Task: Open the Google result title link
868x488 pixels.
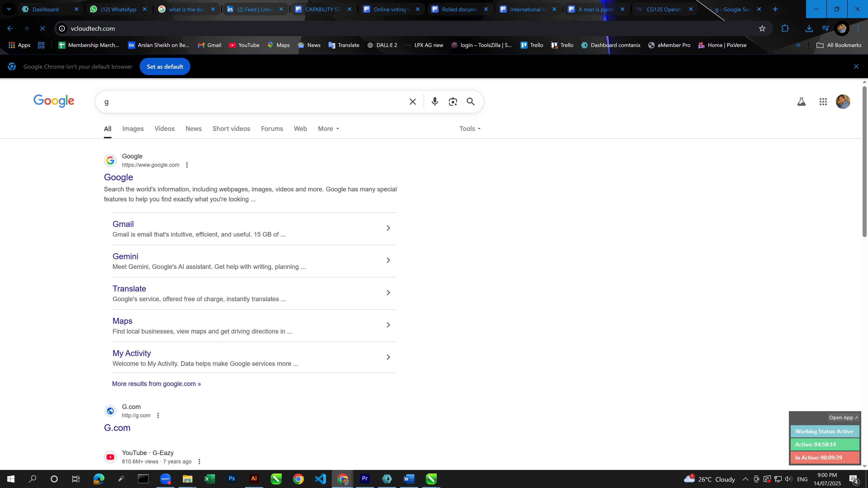Action: coord(118,177)
